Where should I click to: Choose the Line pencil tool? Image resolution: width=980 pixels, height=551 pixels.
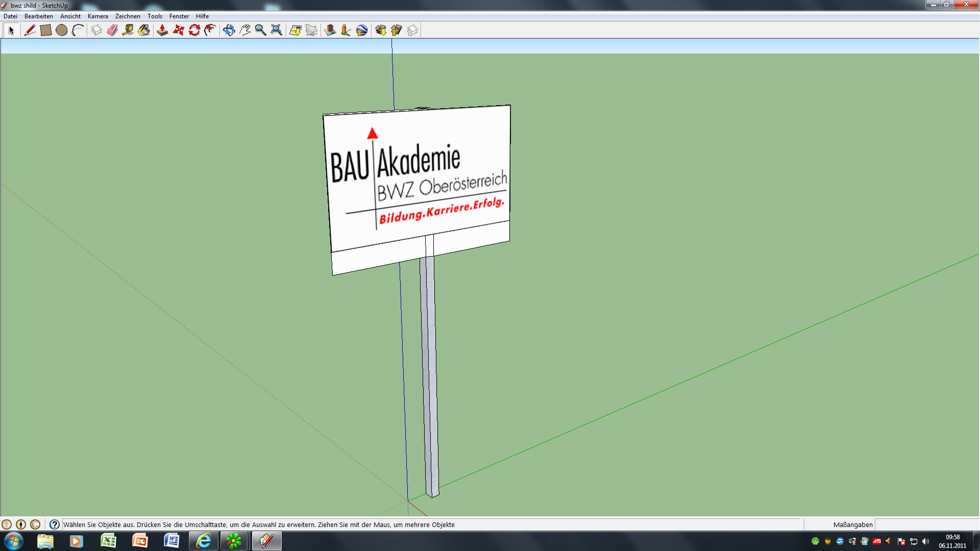(30, 31)
